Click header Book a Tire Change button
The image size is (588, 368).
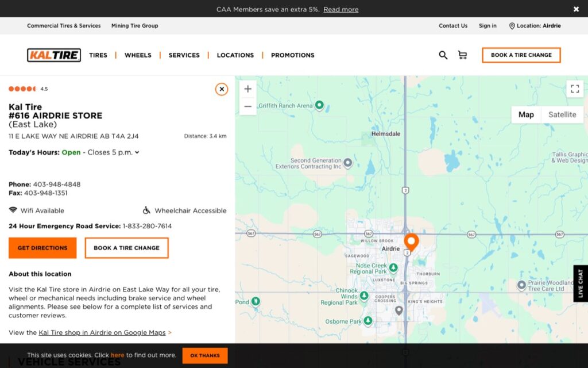coord(521,55)
